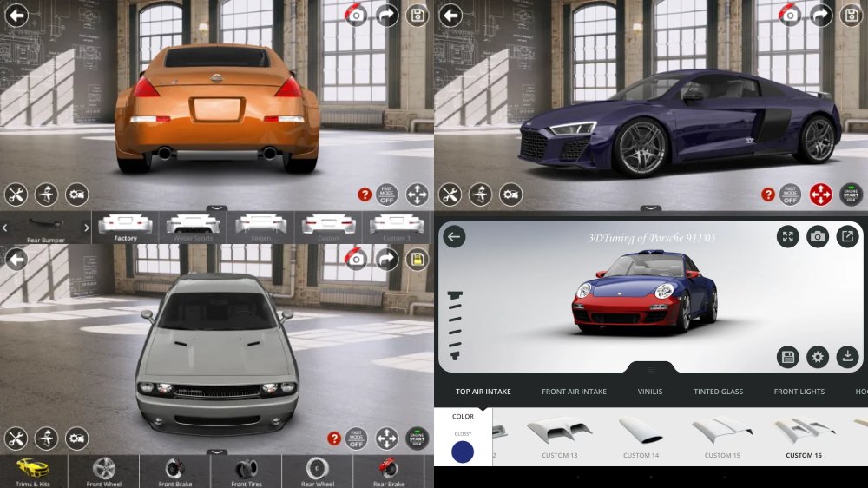The width and height of the screenshot is (868, 488).
Task: Choose the Weber Sports rear bumper
Action: click(x=193, y=228)
